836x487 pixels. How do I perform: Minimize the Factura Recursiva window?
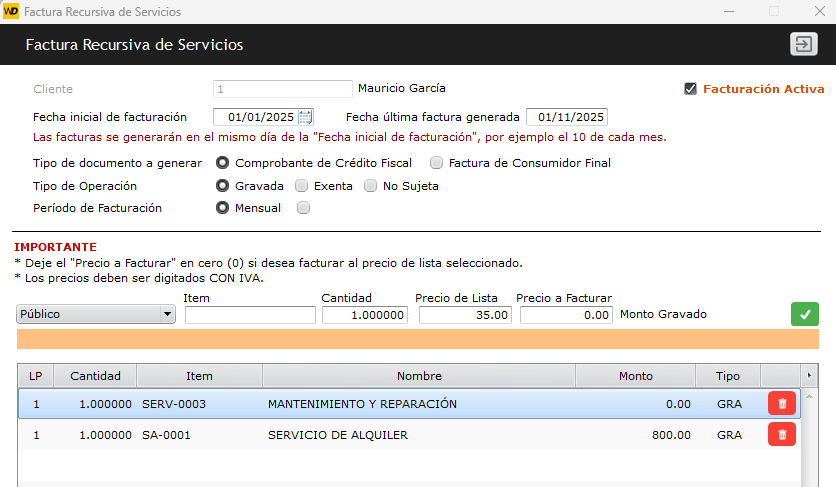click(x=729, y=11)
